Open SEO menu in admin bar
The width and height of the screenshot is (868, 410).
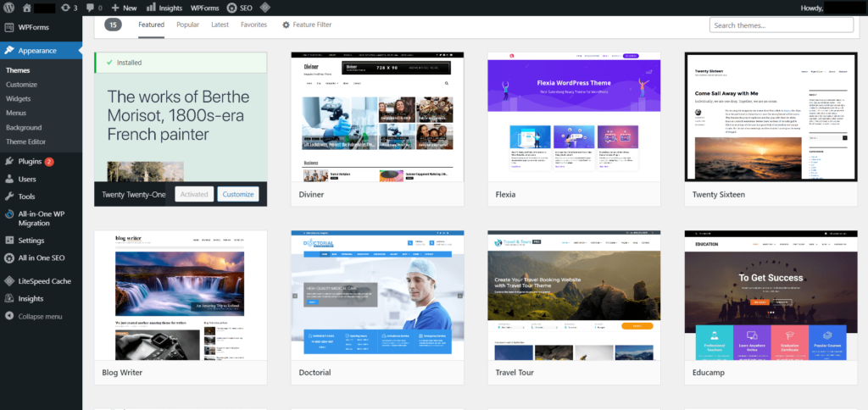pos(239,8)
